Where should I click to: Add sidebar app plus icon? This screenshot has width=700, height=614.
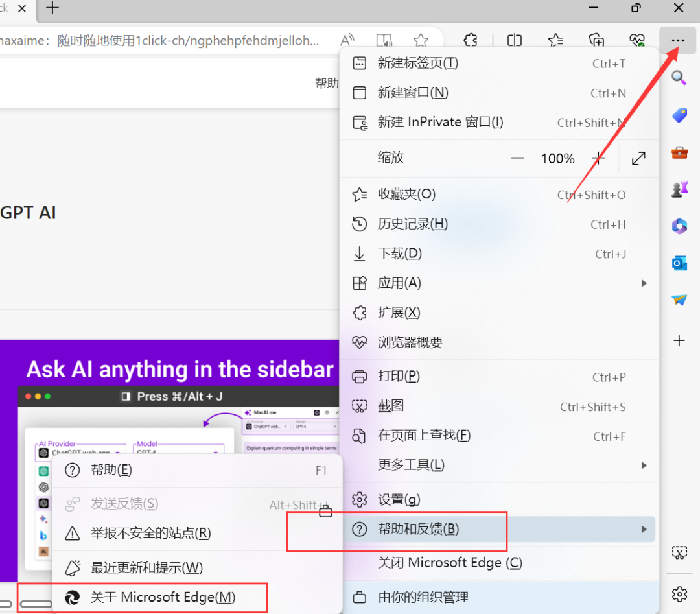click(679, 340)
